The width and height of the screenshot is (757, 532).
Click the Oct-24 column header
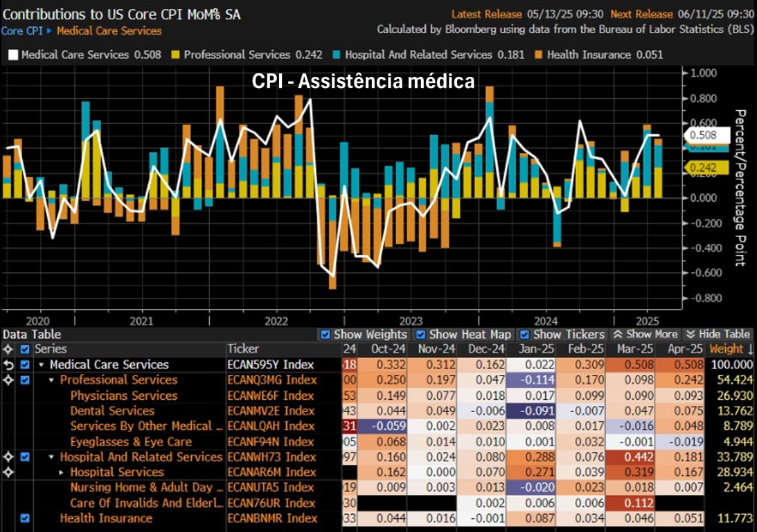pos(388,349)
